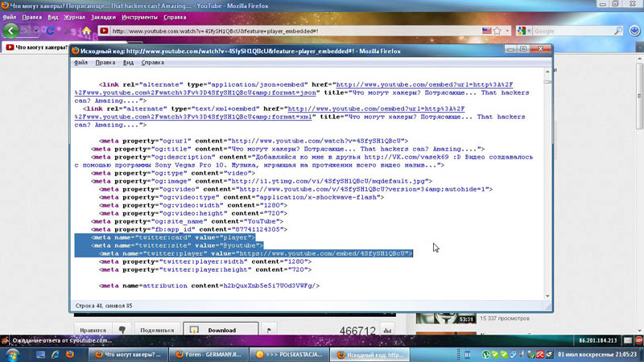Click the search magnifier icon

[x=617, y=31]
